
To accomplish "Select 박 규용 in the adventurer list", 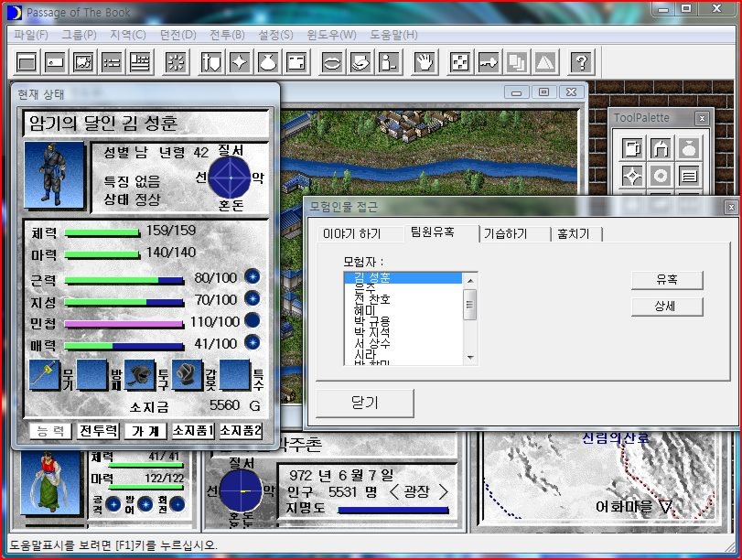I will pyautogui.click(x=403, y=321).
